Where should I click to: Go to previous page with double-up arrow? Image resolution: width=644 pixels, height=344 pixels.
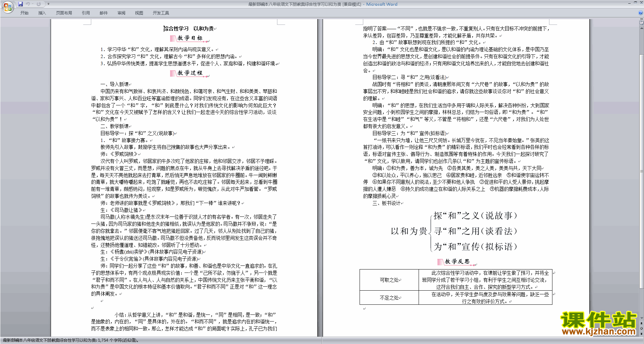point(642,324)
